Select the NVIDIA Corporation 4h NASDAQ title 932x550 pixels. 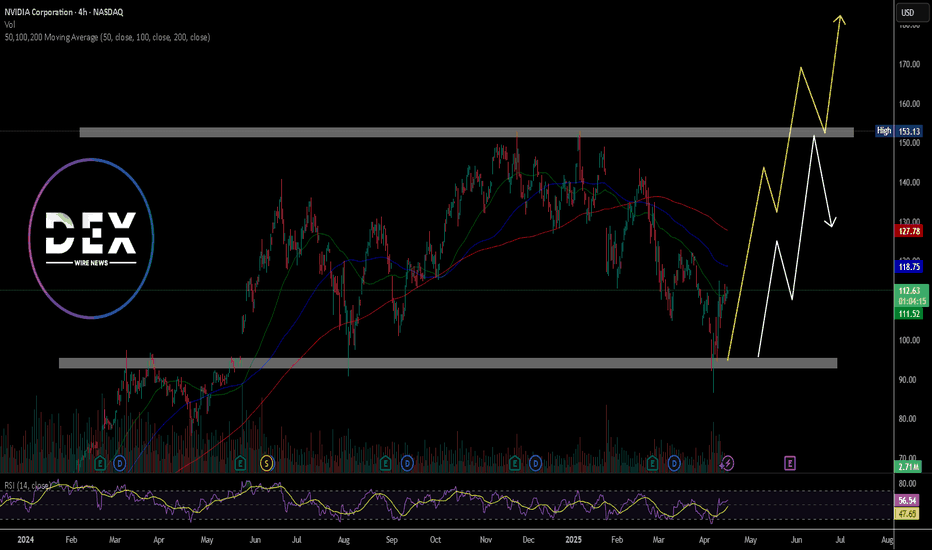click(64, 12)
